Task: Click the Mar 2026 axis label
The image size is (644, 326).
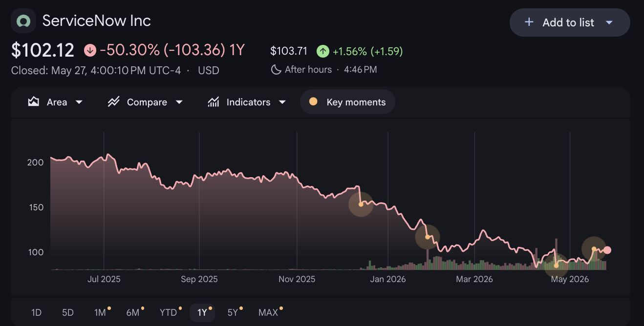Action: (x=474, y=280)
